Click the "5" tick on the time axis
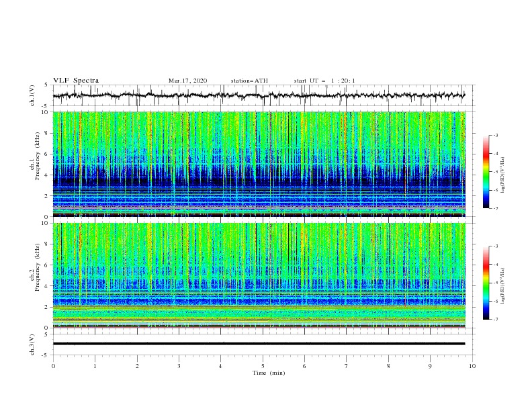 tap(263, 366)
